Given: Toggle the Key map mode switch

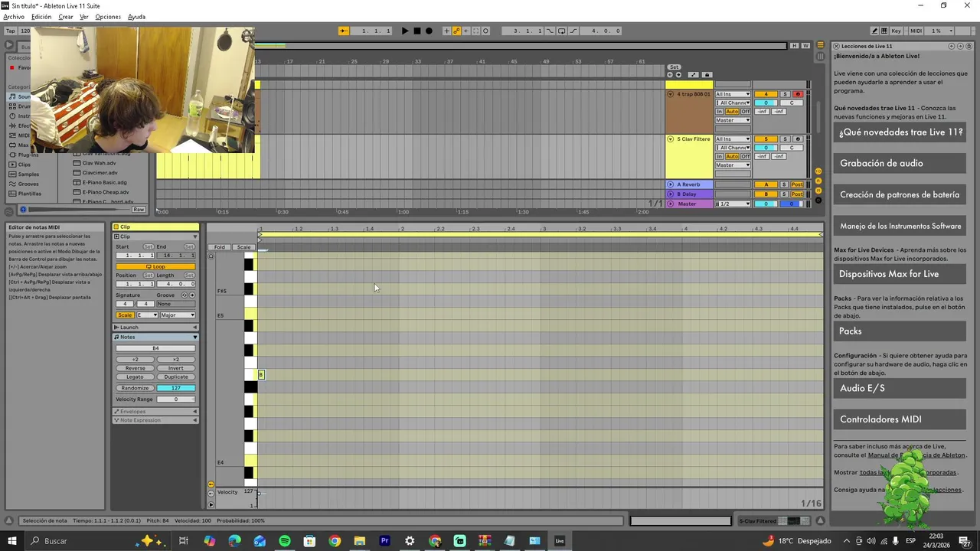Looking at the screenshot, I should [896, 31].
